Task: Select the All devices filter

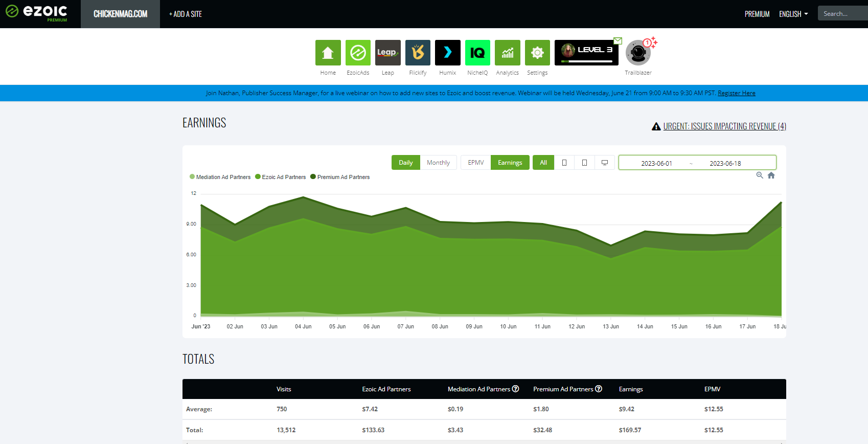Action: point(543,163)
